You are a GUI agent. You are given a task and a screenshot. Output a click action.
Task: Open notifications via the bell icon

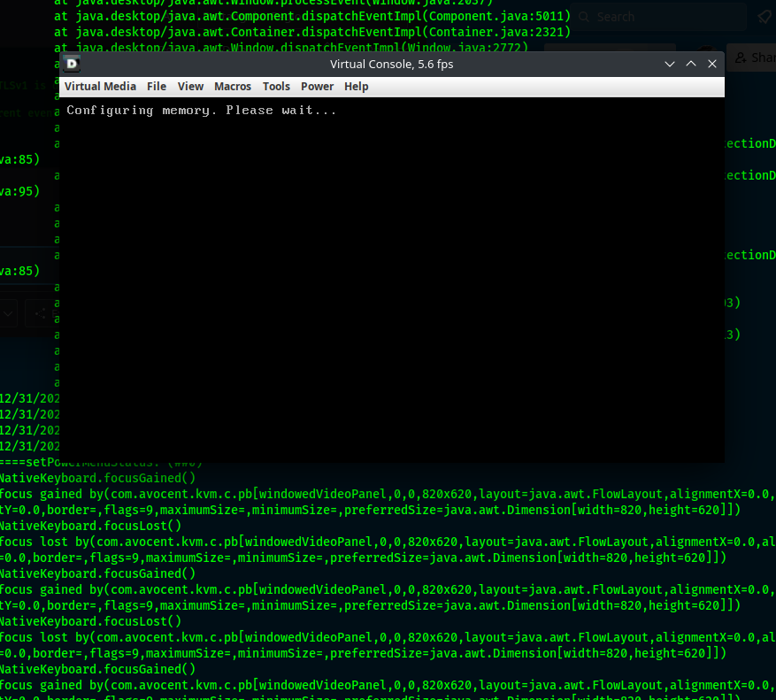coord(764,16)
